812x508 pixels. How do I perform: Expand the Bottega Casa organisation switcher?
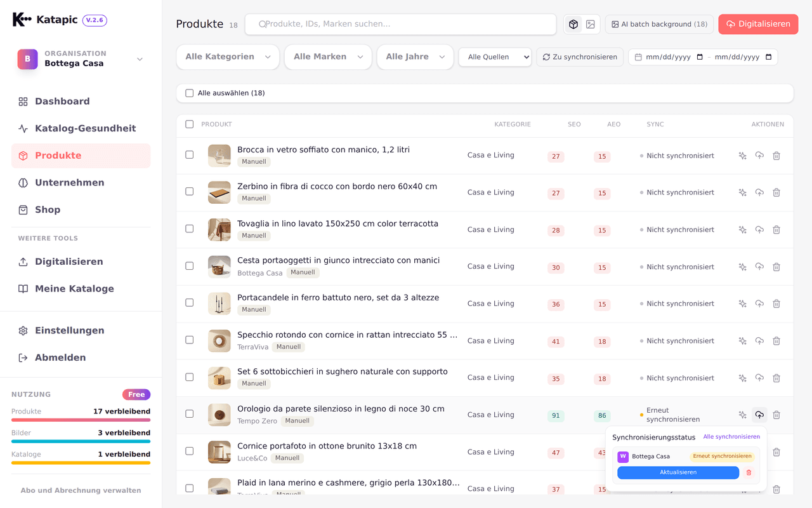point(81,59)
